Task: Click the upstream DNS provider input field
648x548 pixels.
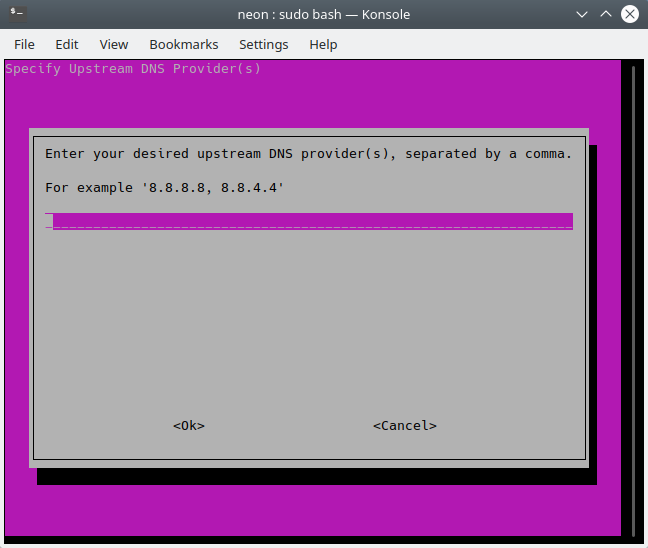Action: pos(310,221)
